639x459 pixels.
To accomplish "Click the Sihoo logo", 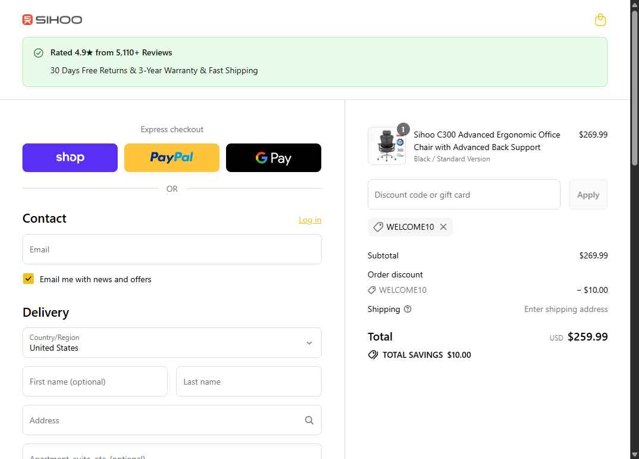I will (52, 20).
